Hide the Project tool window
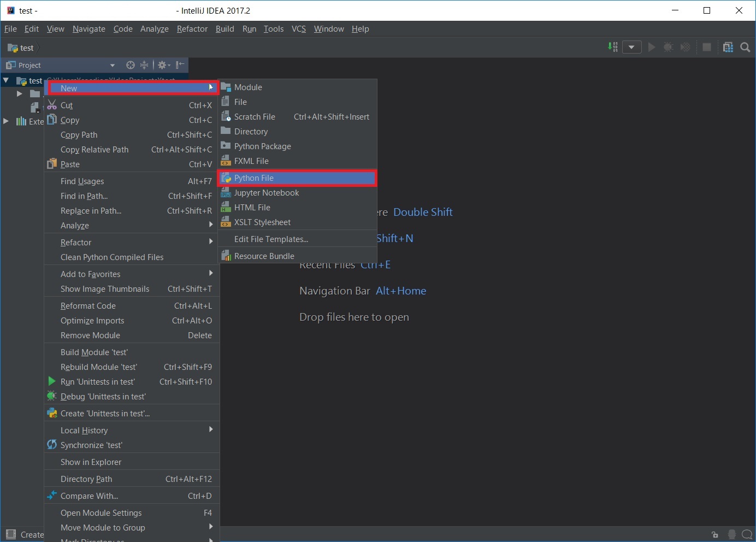This screenshot has width=756, height=542. coord(180,65)
